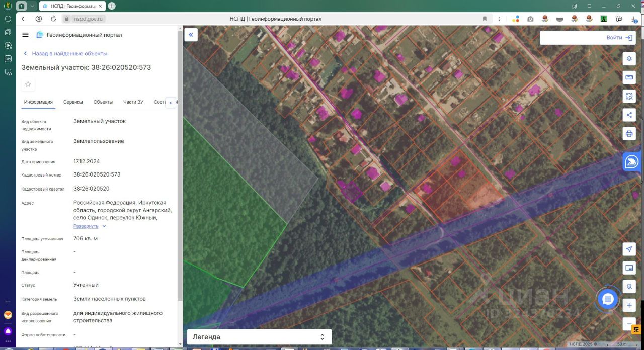The image size is (644, 350).
Task: Open numbered tab group button
Action: pyautogui.click(x=21, y=6)
